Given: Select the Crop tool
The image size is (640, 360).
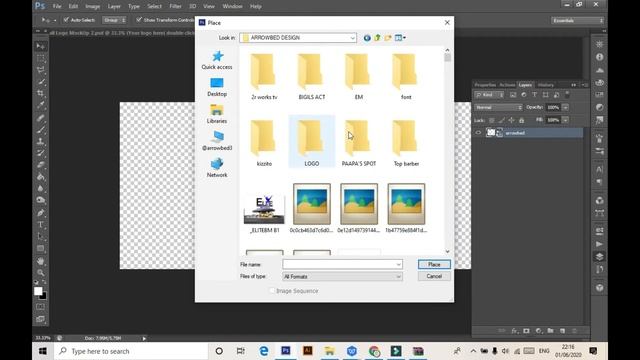Looking at the screenshot, I should pyautogui.click(x=40, y=93).
